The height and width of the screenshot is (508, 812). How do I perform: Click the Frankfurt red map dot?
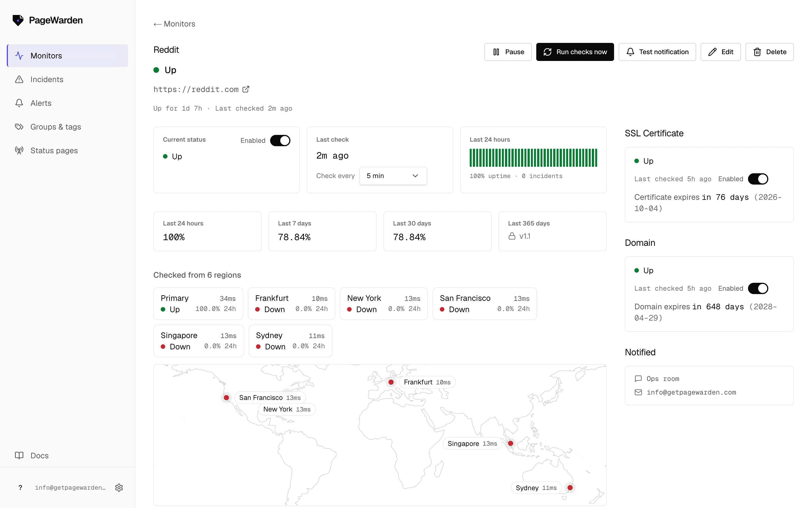[391, 382]
